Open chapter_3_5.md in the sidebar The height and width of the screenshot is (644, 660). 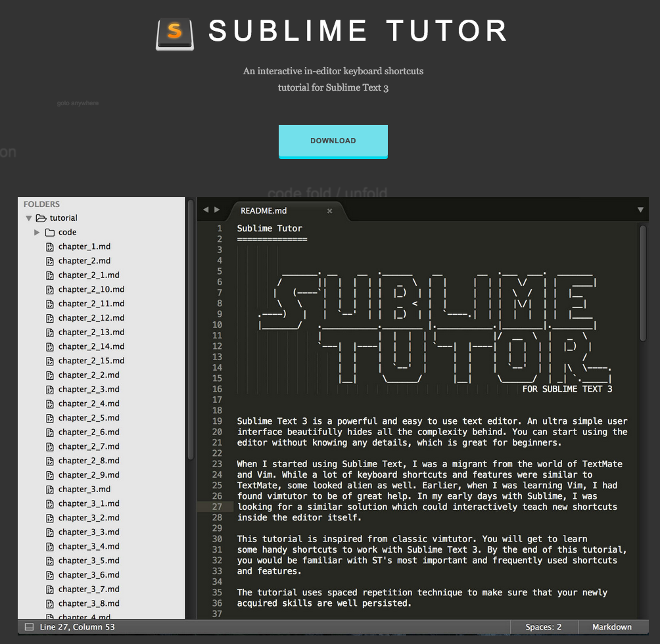[89, 561]
